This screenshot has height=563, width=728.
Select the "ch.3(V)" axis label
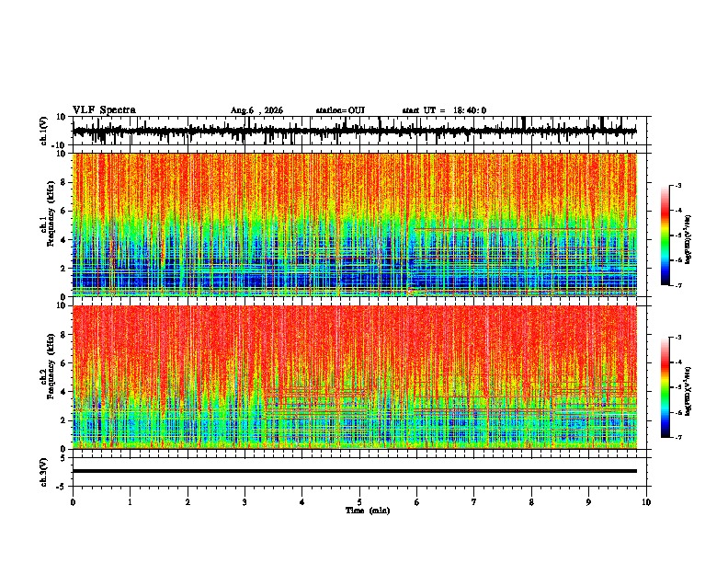(44, 472)
